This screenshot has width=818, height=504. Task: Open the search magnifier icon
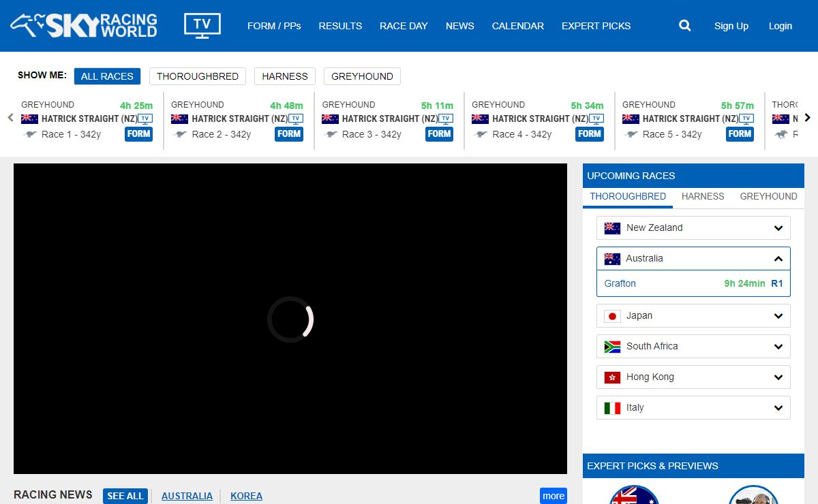[x=685, y=26]
